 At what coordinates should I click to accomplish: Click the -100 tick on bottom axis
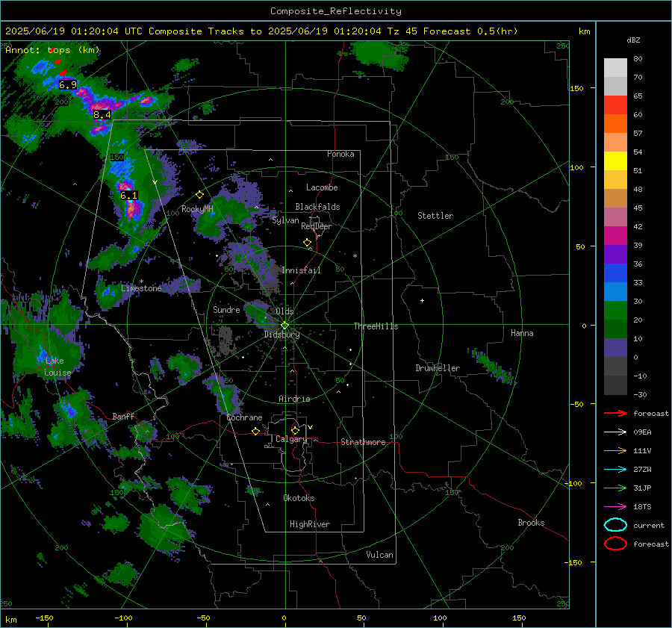click(123, 618)
